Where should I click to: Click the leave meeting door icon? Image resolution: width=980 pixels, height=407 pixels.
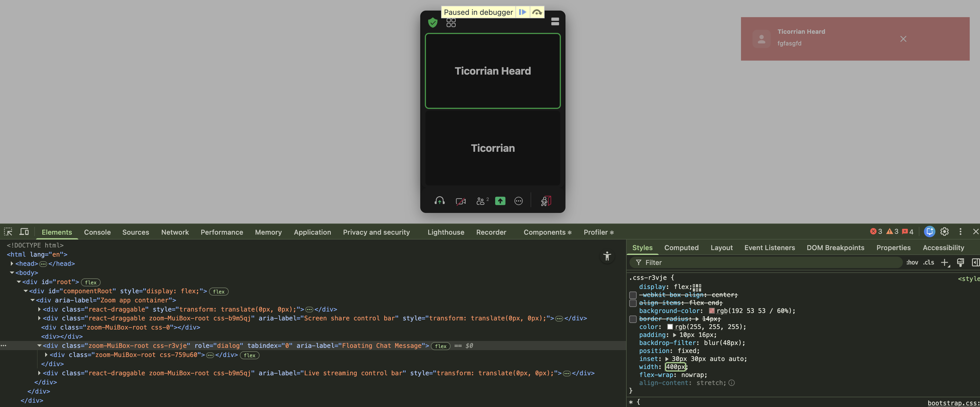click(x=545, y=201)
